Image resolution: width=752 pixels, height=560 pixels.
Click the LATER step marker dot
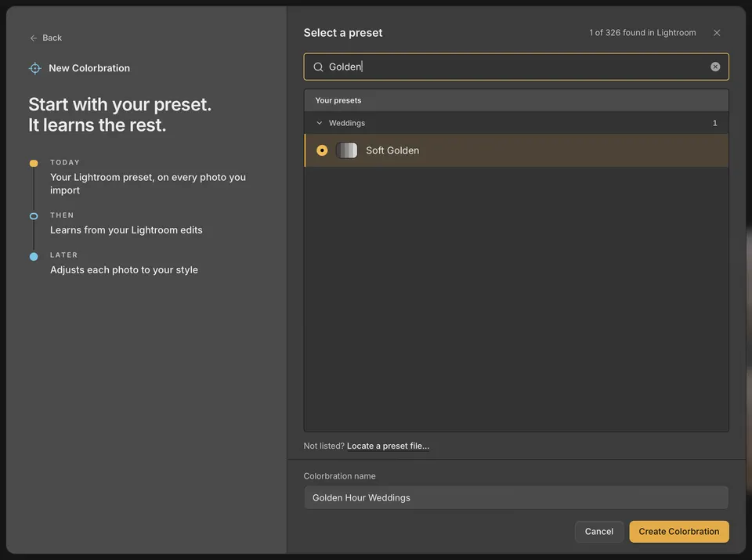(x=34, y=257)
